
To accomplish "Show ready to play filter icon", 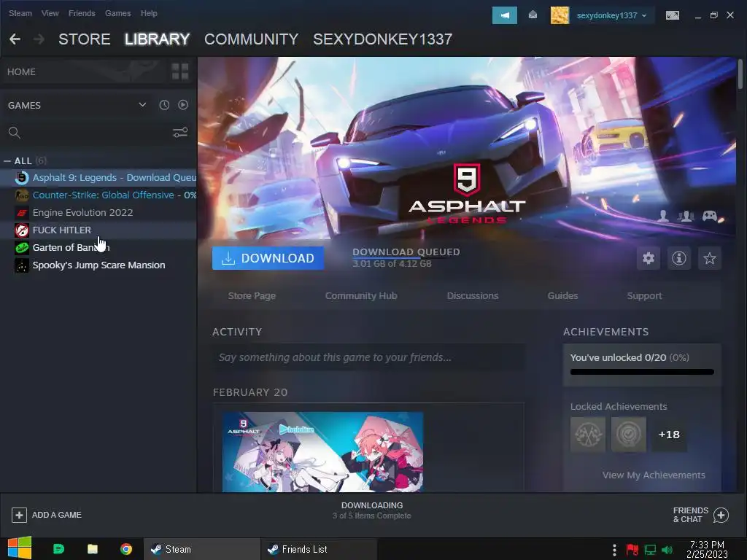I will 183,105.
